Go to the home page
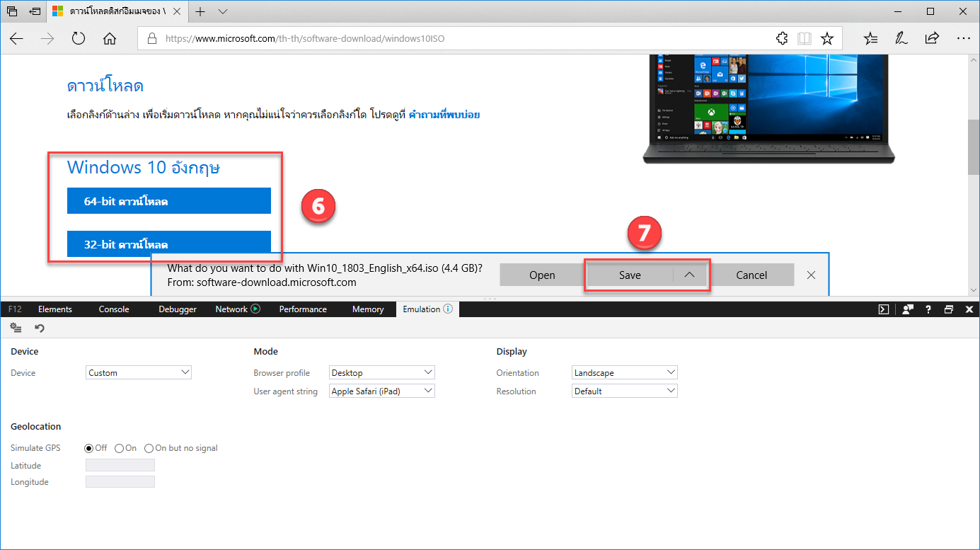The width and height of the screenshot is (980, 550). [110, 39]
